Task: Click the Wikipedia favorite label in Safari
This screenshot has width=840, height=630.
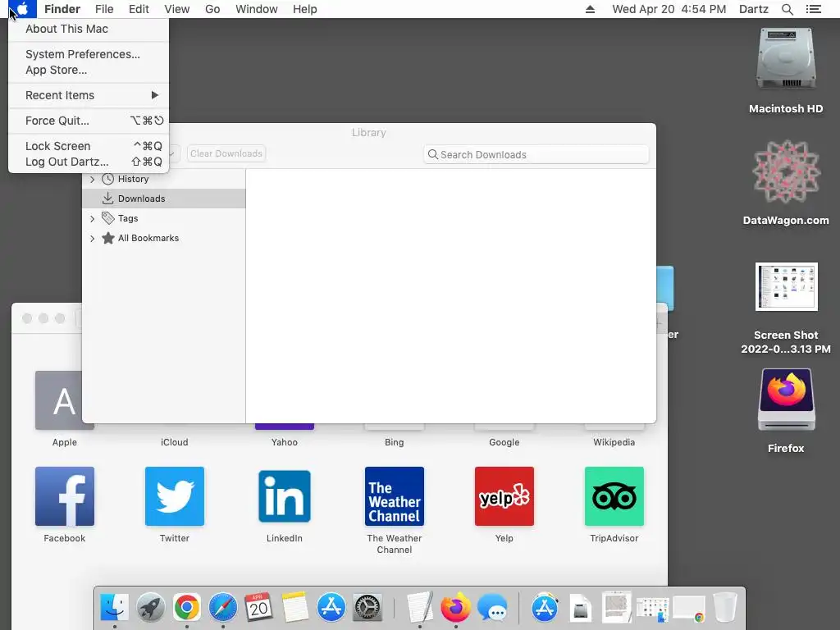Action: coord(614,442)
